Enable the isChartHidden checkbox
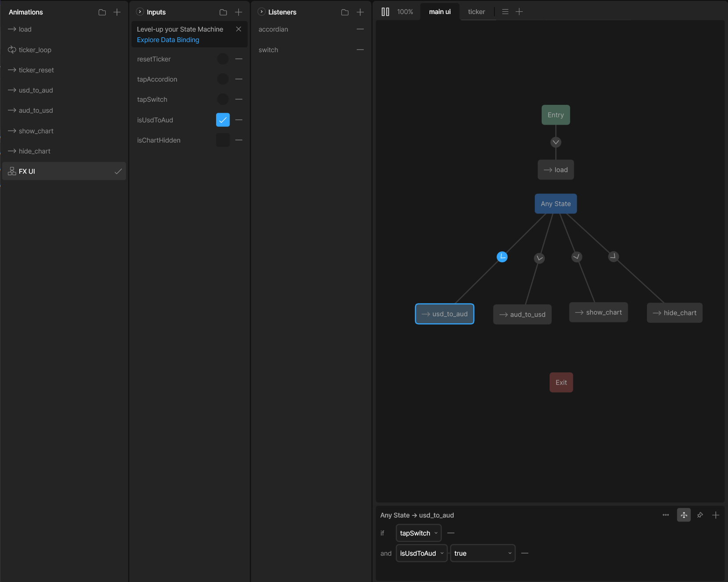This screenshot has width=728, height=582. [223, 140]
